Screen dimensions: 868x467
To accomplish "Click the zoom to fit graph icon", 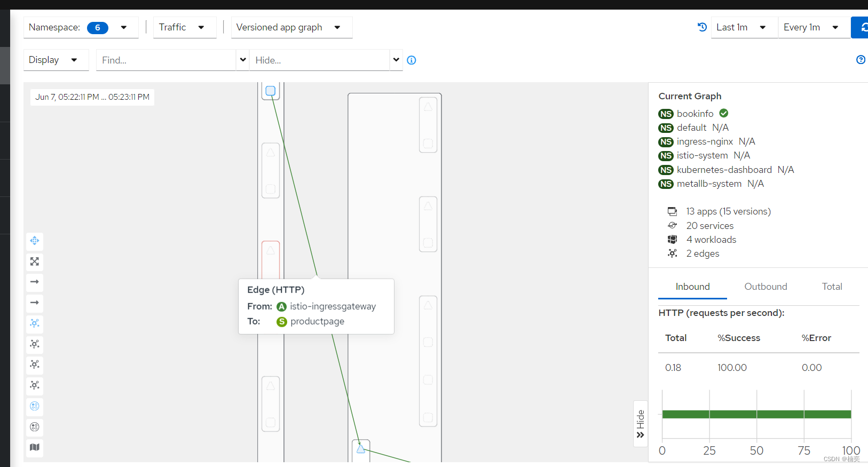I will click(x=35, y=262).
